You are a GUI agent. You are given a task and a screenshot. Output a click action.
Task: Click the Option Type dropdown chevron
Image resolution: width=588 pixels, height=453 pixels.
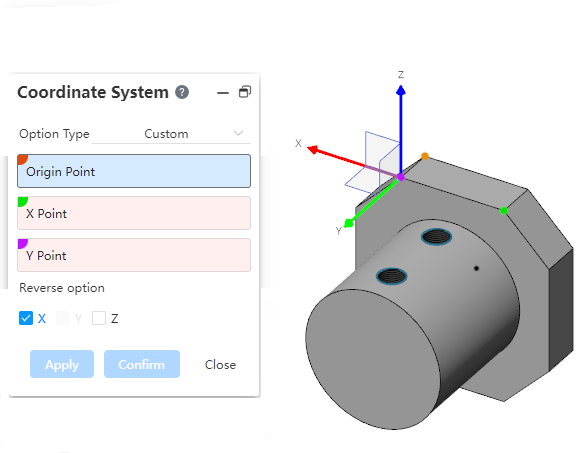click(x=238, y=133)
